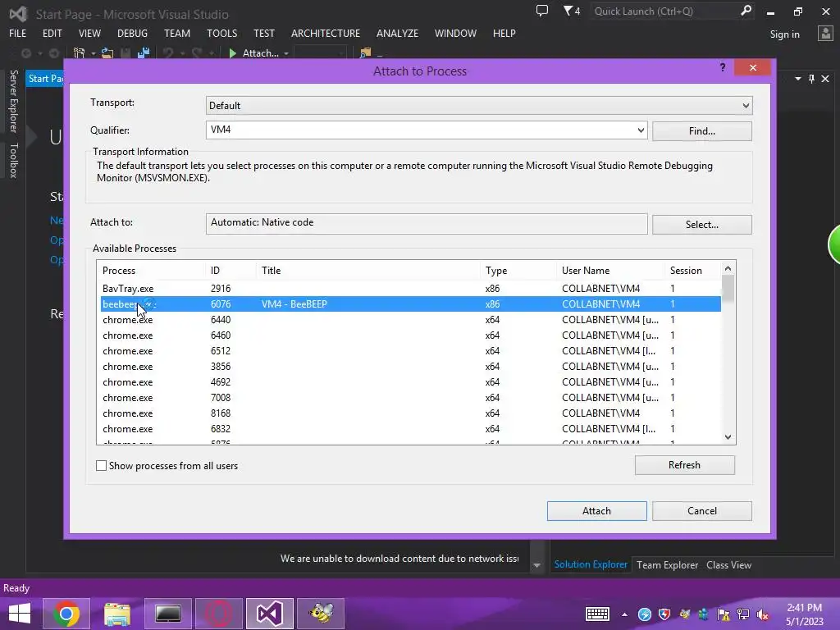Select the BavTray.exe process row
This screenshot has height=630, width=840.
(410, 288)
